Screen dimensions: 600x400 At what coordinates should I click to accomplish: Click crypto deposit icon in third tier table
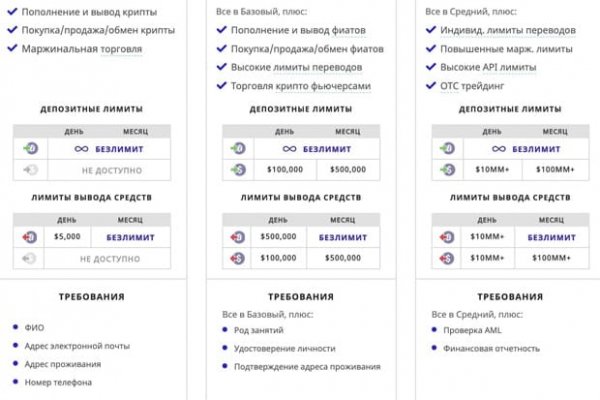click(x=447, y=149)
